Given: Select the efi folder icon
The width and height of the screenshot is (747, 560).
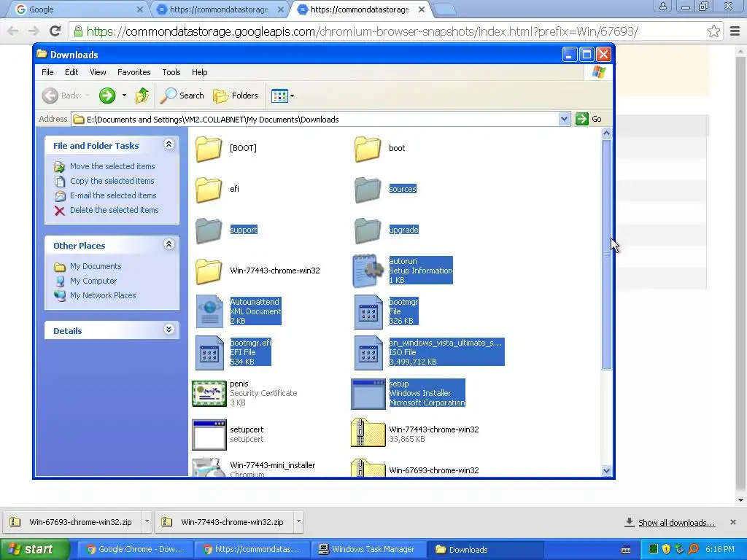Looking at the screenshot, I should point(209,190).
